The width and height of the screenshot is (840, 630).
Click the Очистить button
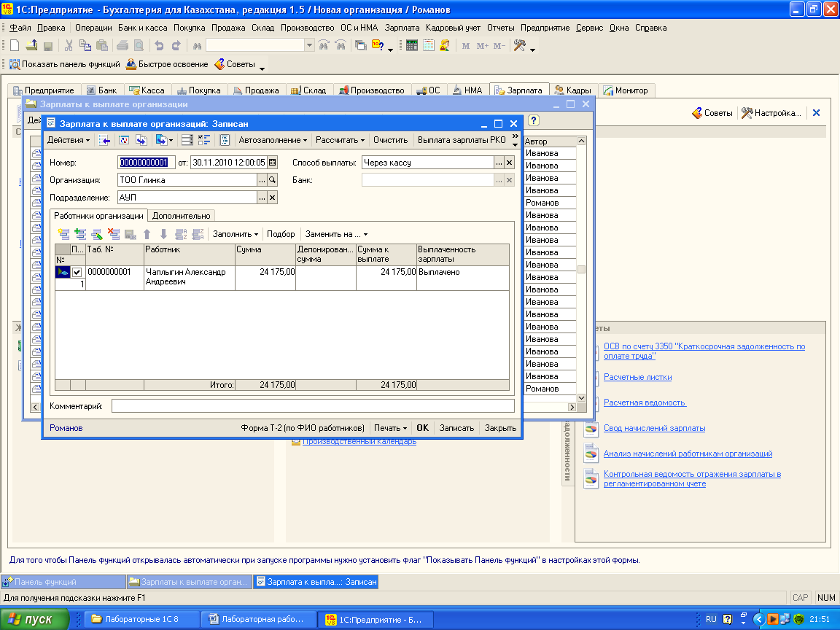[391, 140]
